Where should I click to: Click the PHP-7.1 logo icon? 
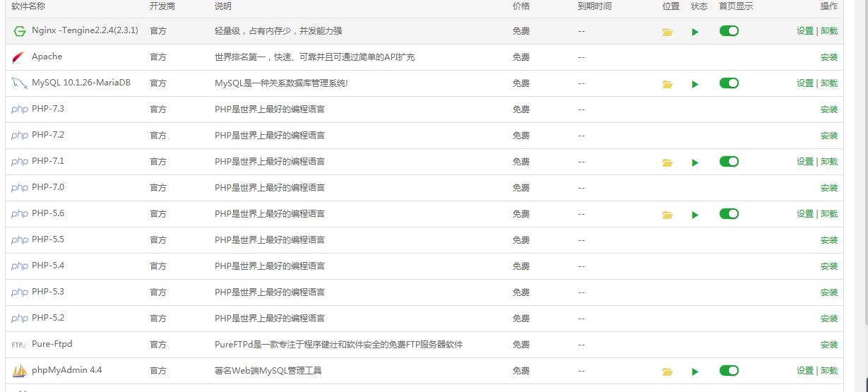pyautogui.click(x=20, y=162)
